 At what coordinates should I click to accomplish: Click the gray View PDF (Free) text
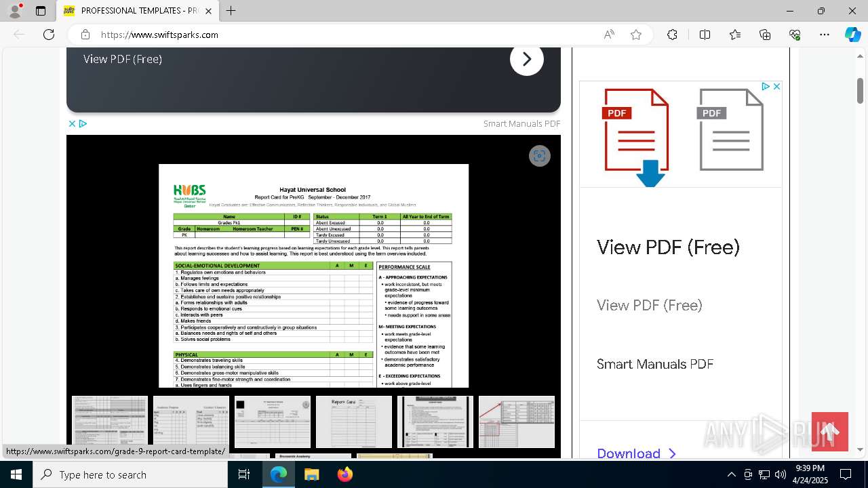(650, 305)
